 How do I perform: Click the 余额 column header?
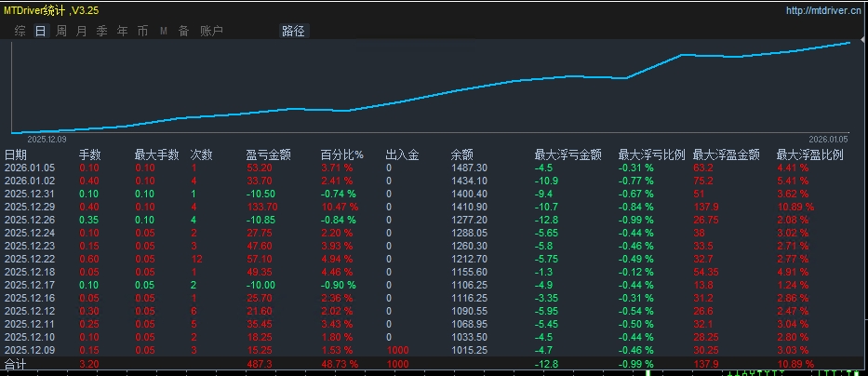click(462, 155)
